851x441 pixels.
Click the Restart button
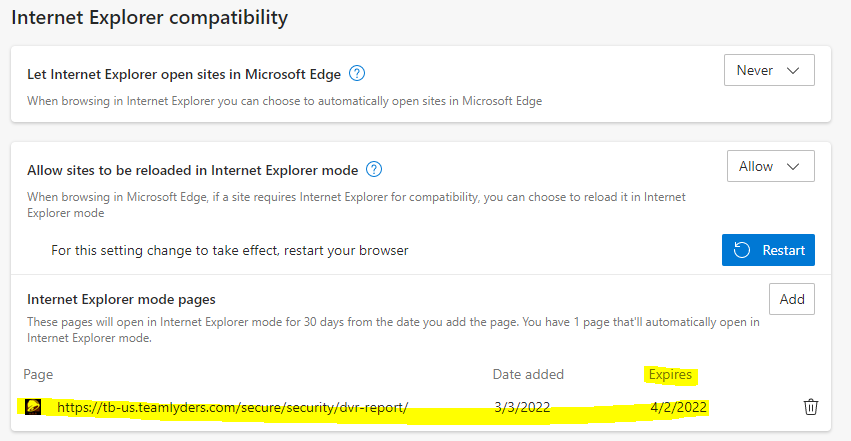click(768, 250)
